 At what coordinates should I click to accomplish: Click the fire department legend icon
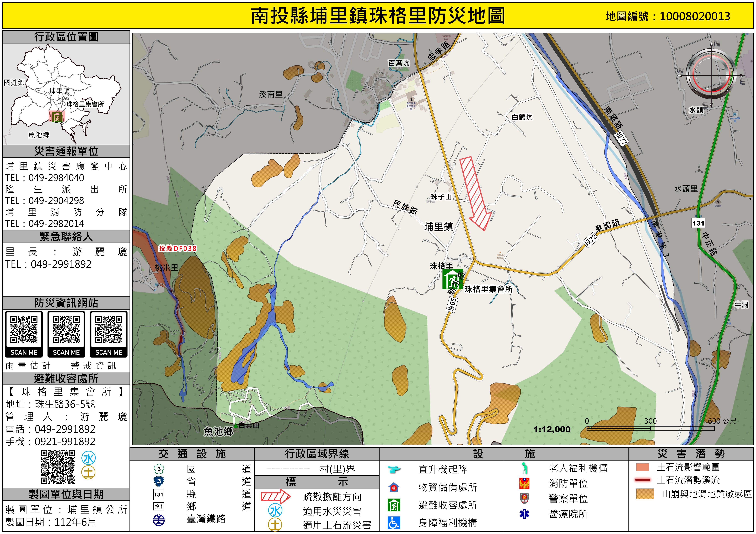[x=524, y=483]
